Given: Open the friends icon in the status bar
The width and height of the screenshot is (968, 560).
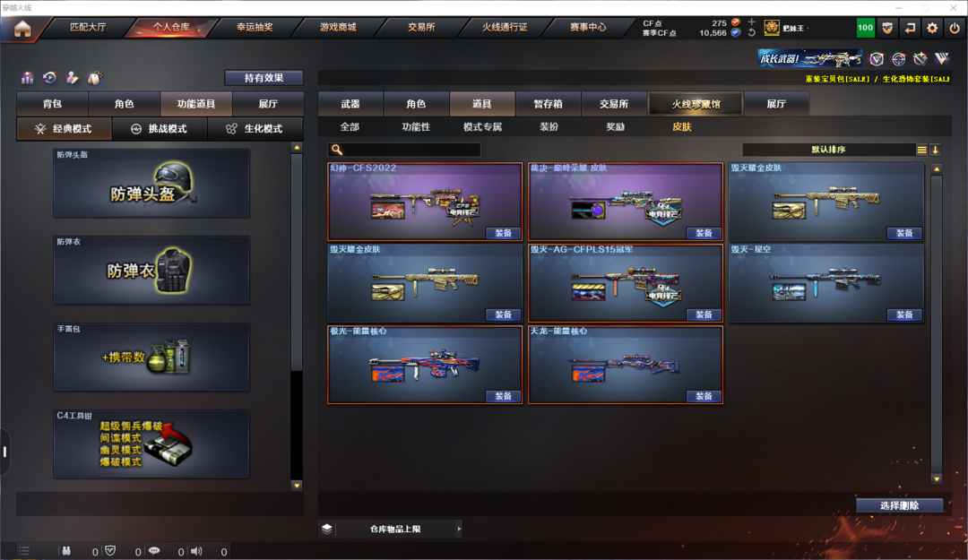Looking at the screenshot, I should click(66, 551).
